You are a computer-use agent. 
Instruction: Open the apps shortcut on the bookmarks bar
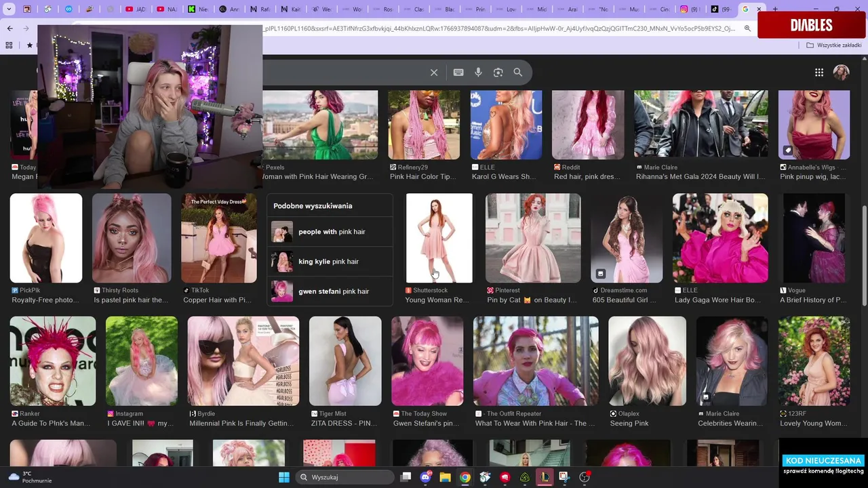point(9,45)
